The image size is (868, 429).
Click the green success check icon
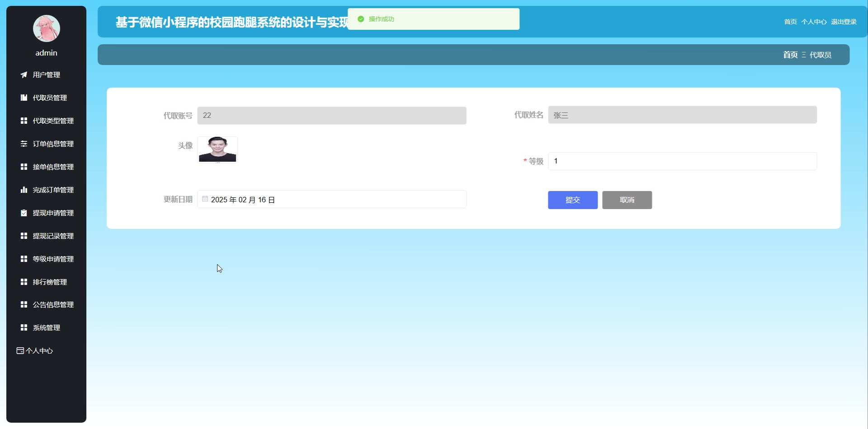pyautogui.click(x=361, y=19)
